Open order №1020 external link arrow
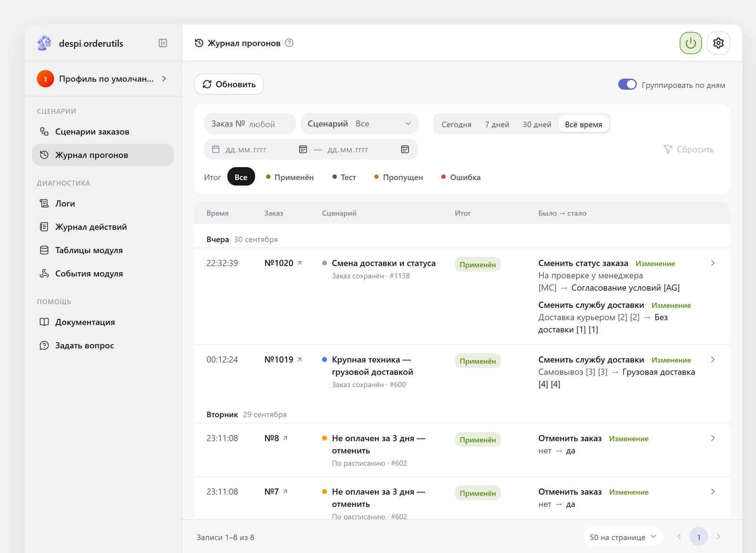Viewport: 756px width, 553px height. click(x=299, y=263)
